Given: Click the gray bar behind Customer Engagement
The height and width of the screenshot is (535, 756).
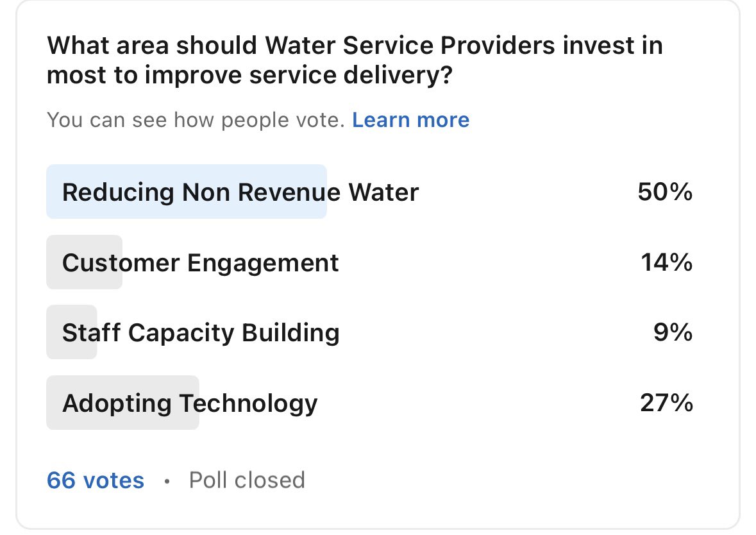Looking at the screenshot, I should click(85, 262).
